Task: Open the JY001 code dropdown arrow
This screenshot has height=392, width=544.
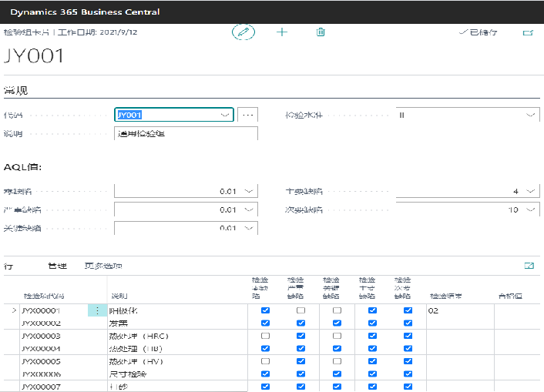Action: 225,115
